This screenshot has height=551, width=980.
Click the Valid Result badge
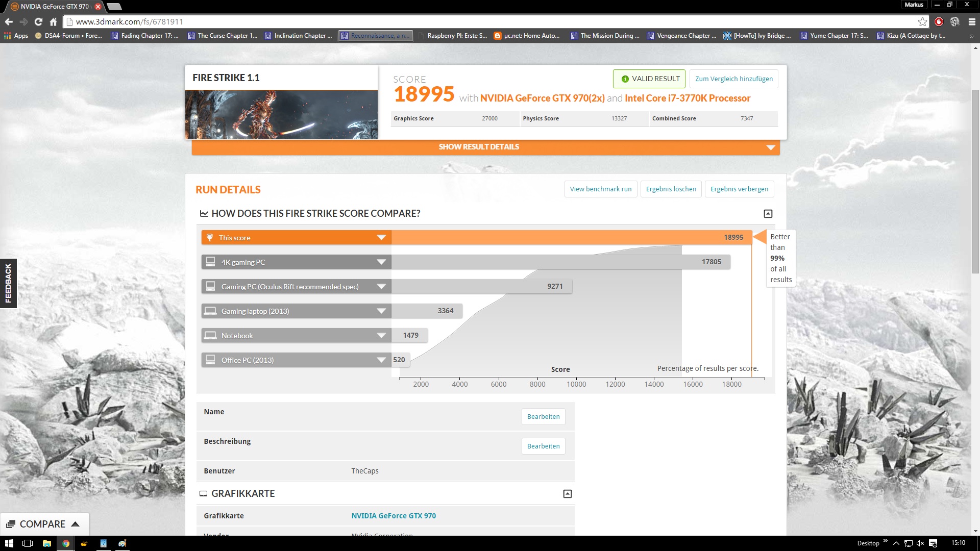pyautogui.click(x=649, y=79)
